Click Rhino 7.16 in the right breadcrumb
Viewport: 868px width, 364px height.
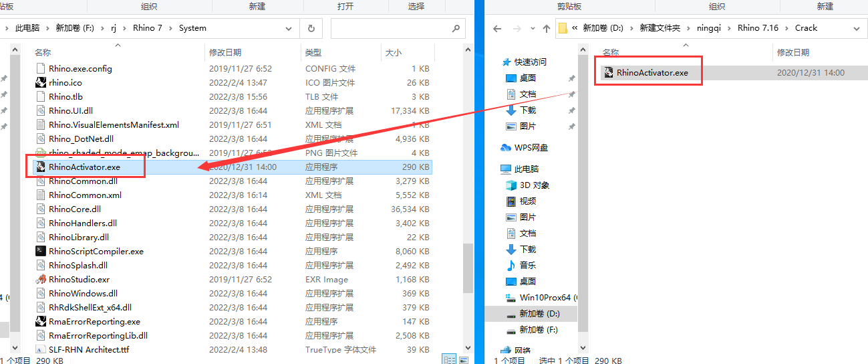[x=758, y=28]
